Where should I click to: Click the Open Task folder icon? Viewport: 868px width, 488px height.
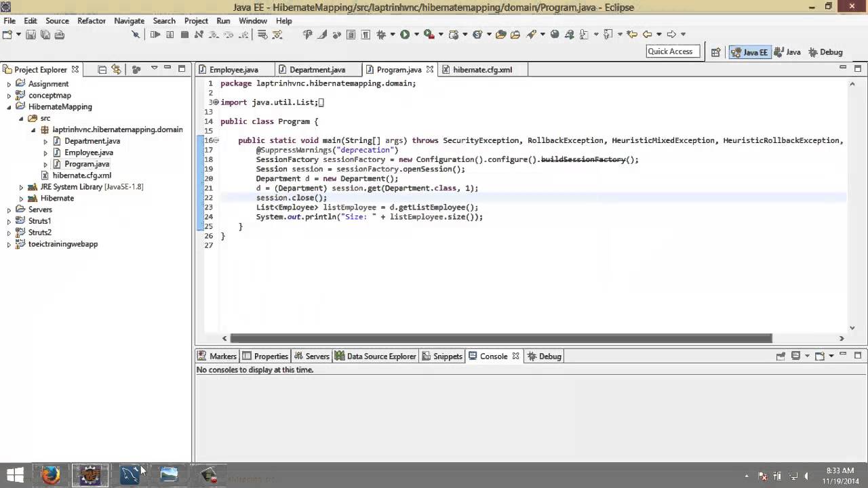point(515,35)
